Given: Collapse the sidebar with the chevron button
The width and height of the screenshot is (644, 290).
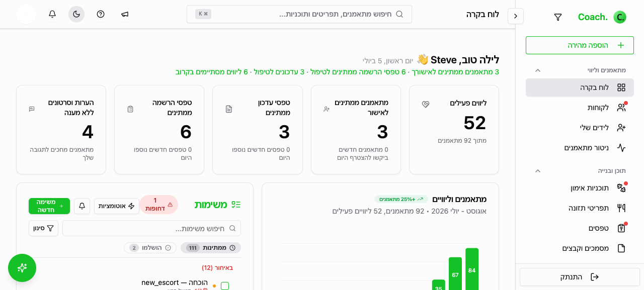Looking at the screenshot, I should pos(516,16).
